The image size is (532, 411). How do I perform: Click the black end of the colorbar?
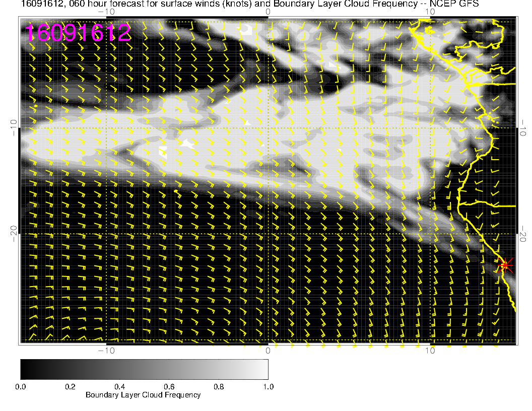coord(23,369)
